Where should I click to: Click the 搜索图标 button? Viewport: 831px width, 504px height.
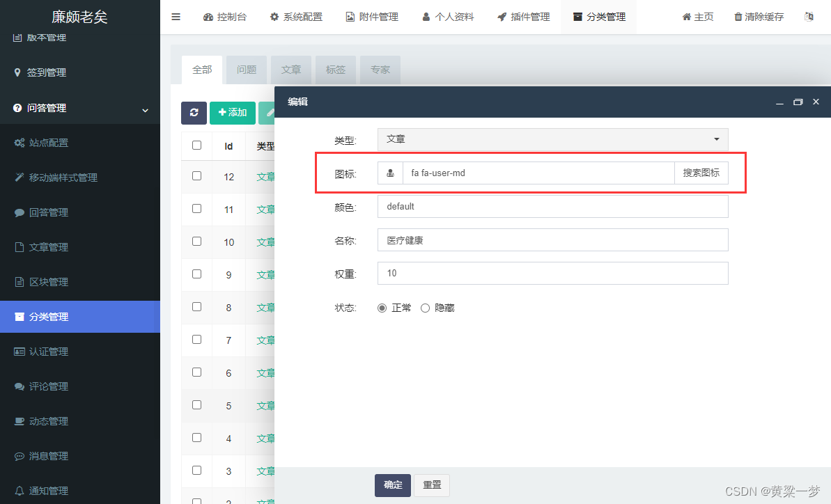pos(701,173)
